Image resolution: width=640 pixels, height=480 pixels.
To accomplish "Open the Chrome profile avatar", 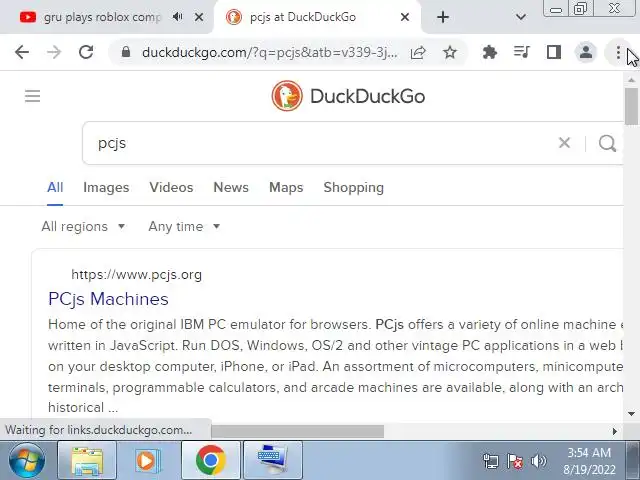I will [586, 52].
